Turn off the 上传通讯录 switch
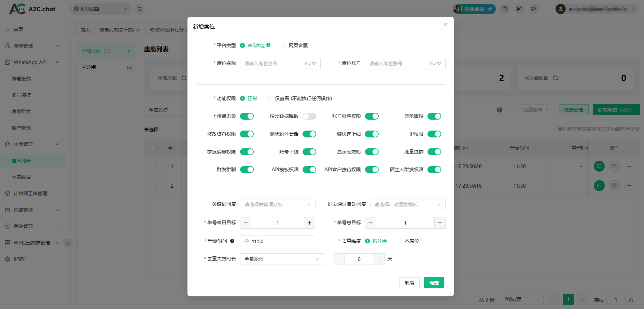This screenshot has width=644, height=309. pos(247,116)
